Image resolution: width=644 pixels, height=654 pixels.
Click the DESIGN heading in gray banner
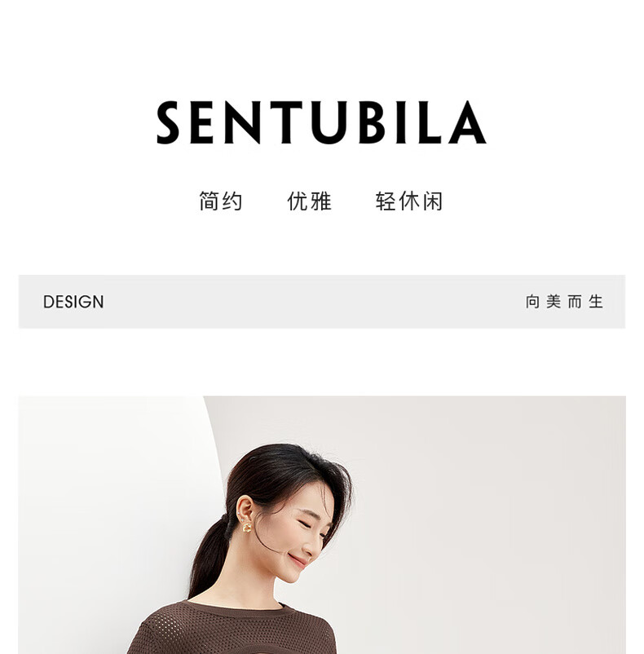pyautogui.click(x=73, y=302)
